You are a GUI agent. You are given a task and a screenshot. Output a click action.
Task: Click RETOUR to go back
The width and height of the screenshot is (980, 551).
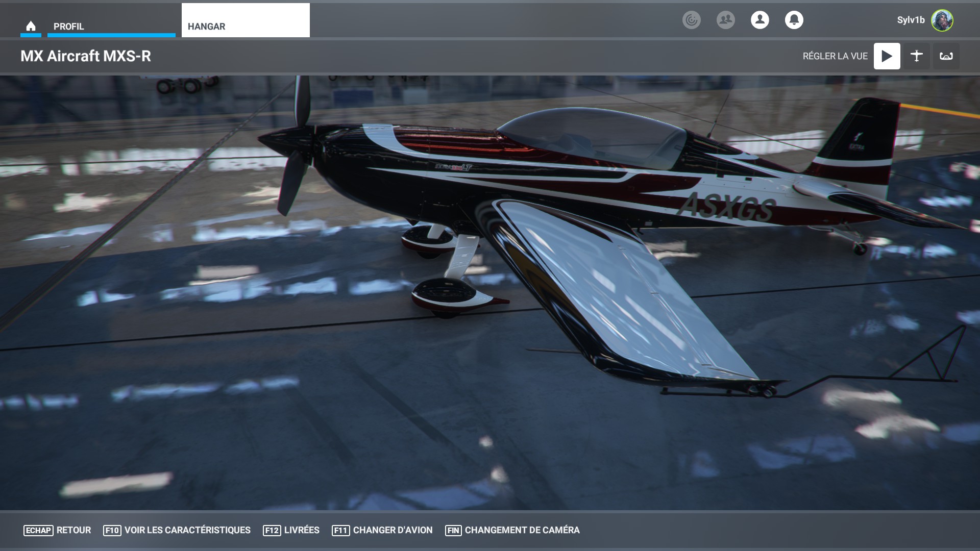tap(73, 530)
